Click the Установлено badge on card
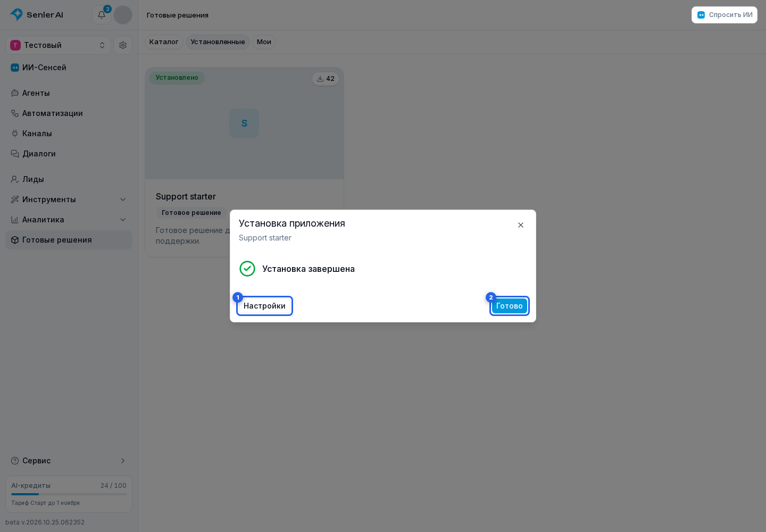The width and height of the screenshot is (766, 532). pyautogui.click(x=177, y=78)
